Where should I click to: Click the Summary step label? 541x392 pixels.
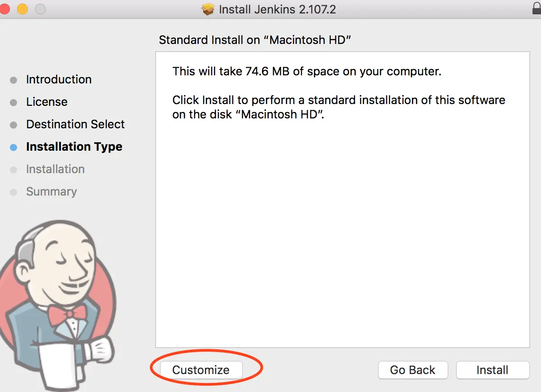(x=51, y=192)
